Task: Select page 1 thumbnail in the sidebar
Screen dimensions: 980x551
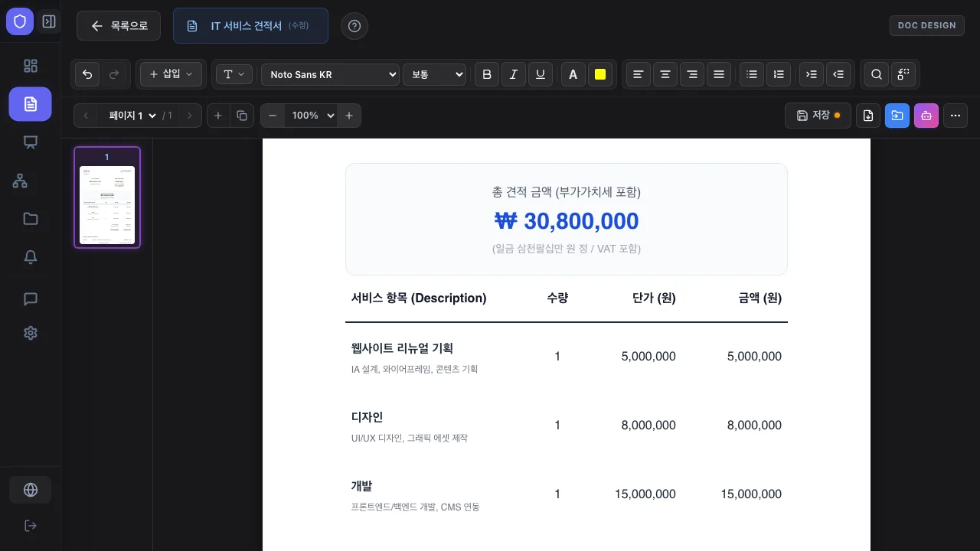Action: 106,197
